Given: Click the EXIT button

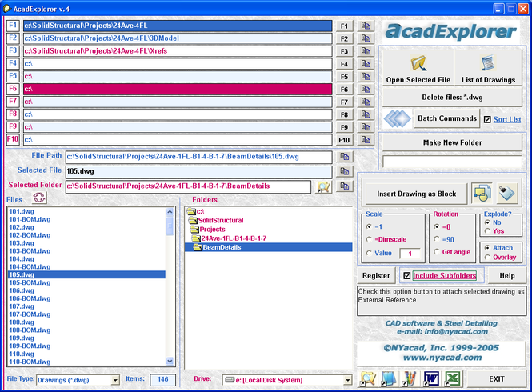Looking at the screenshot, I should (x=496, y=378).
